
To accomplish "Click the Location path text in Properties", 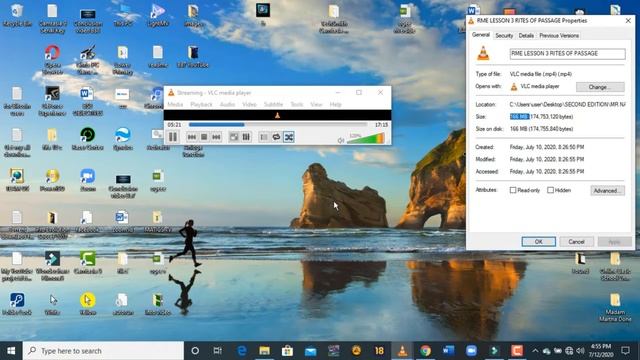I will pyautogui.click(x=567, y=104).
